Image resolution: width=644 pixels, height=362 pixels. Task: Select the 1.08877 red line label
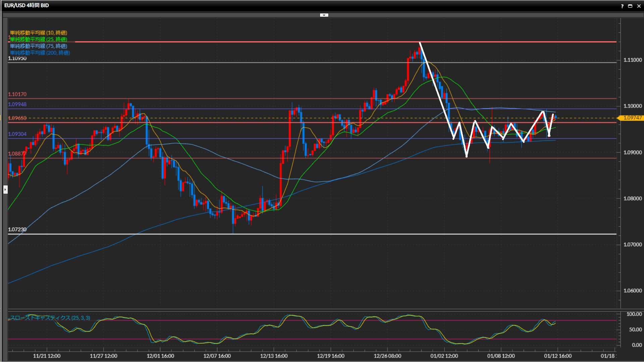click(x=17, y=154)
